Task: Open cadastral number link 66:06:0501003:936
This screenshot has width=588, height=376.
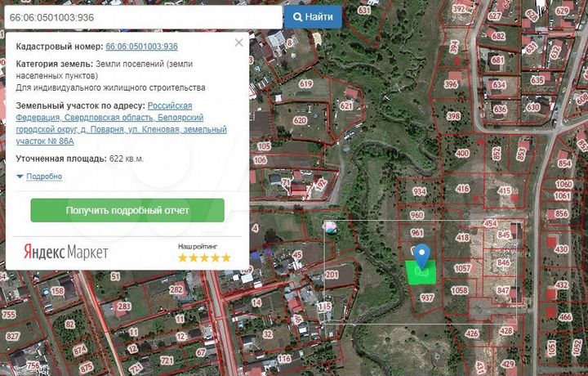Action: (141, 47)
